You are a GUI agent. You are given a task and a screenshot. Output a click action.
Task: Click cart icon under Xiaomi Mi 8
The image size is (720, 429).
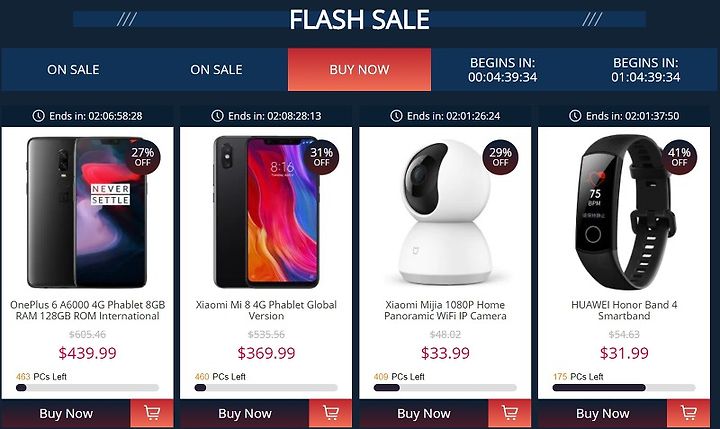click(x=331, y=413)
